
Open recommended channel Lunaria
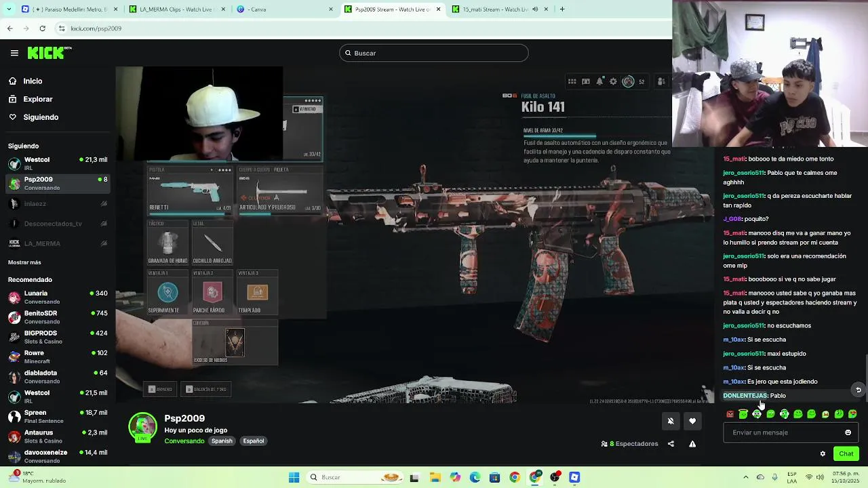58,297
